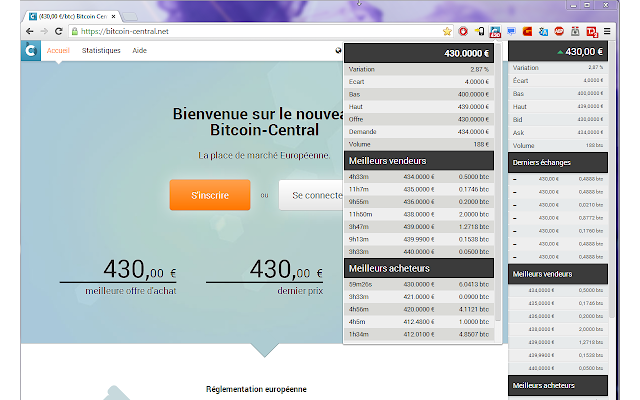Click the 3h47m seller row at 439.0000 €
The height and width of the screenshot is (400, 640).
[x=419, y=227]
